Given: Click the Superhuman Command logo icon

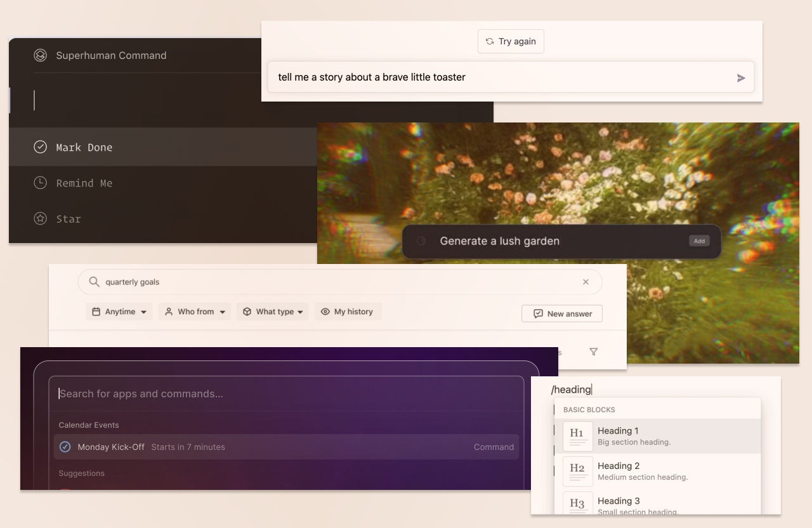Looking at the screenshot, I should pos(40,55).
